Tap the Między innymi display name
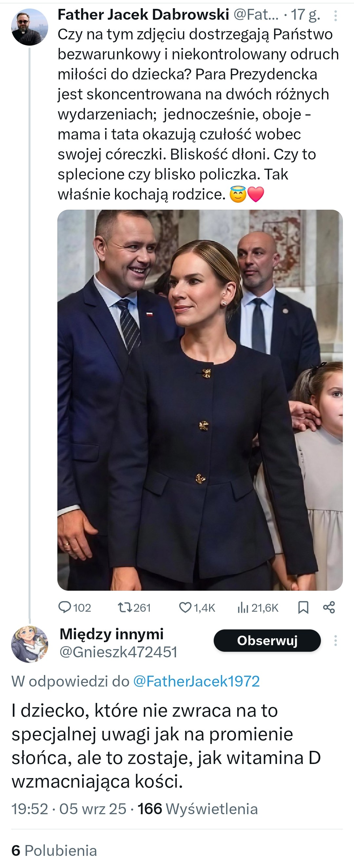Viewport: 354px width, 868px height. coord(111,634)
